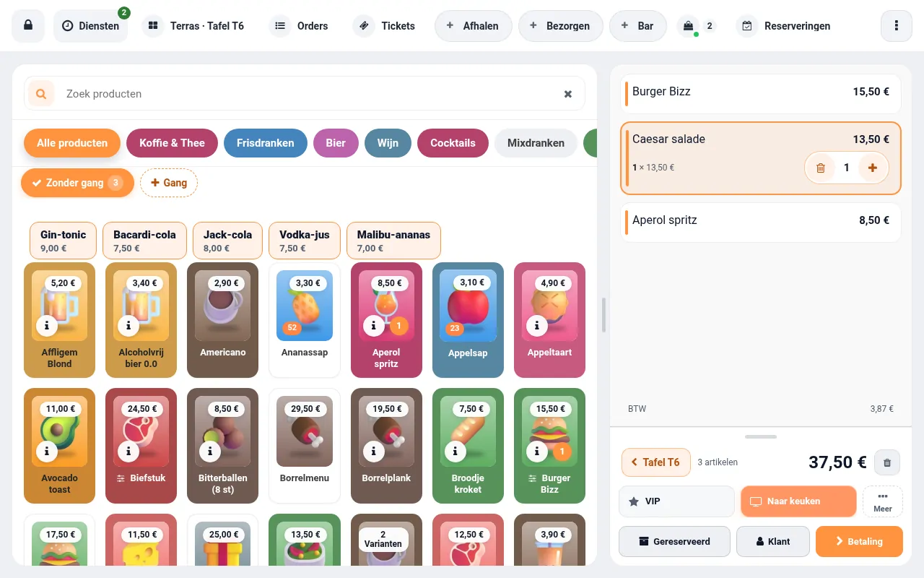
Task: Open the Diensten clock button
Action: [x=90, y=26]
